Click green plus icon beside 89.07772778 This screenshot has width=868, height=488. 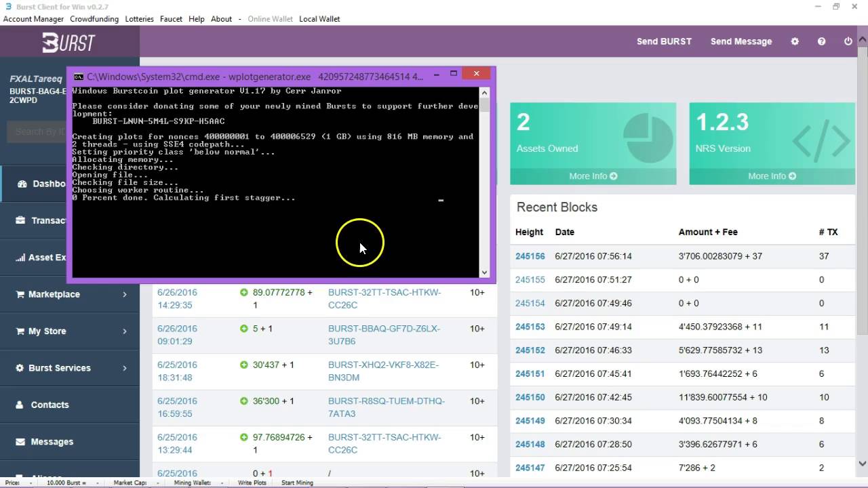(244, 292)
